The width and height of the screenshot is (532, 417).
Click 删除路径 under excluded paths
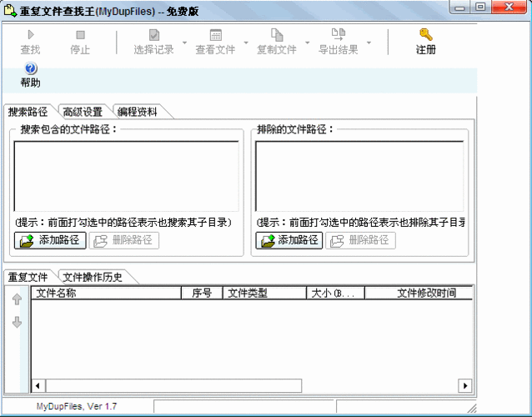[x=360, y=240]
